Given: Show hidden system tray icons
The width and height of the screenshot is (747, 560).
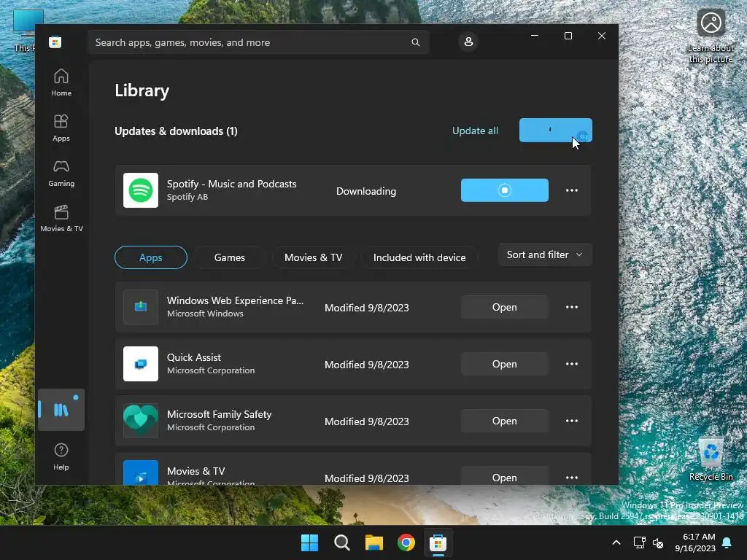Looking at the screenshot, I should pyautogui.click(x=616, y=542).
